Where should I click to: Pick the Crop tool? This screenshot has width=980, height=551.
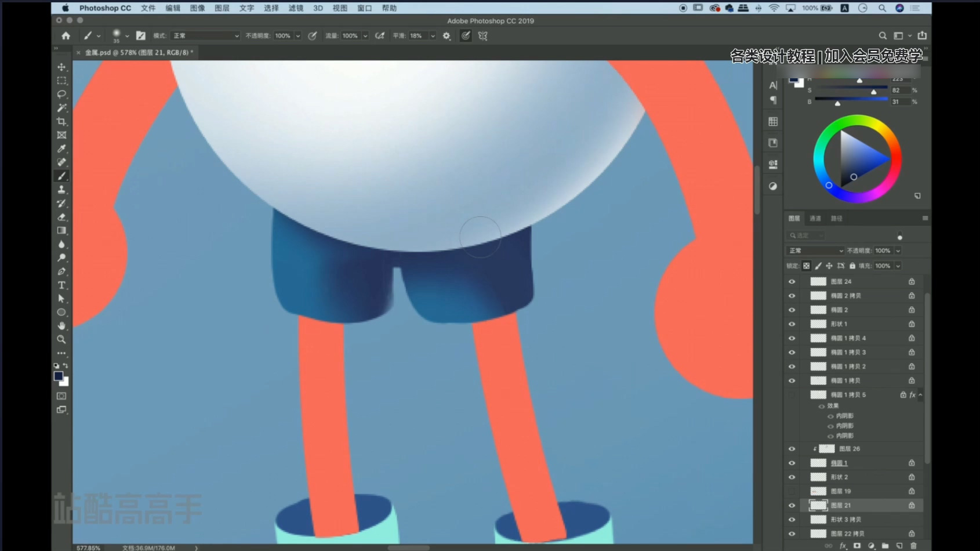point(61,121)
